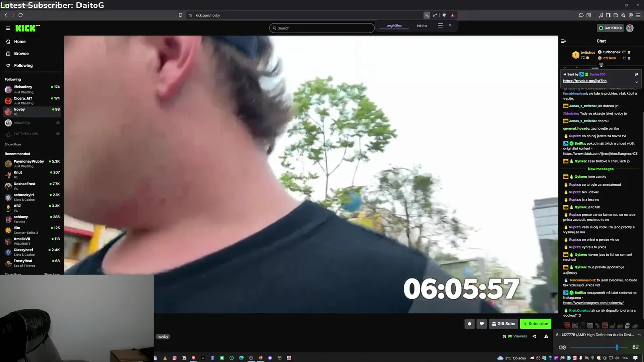Open weather 3°C Oblačno widget

point(511,358)
